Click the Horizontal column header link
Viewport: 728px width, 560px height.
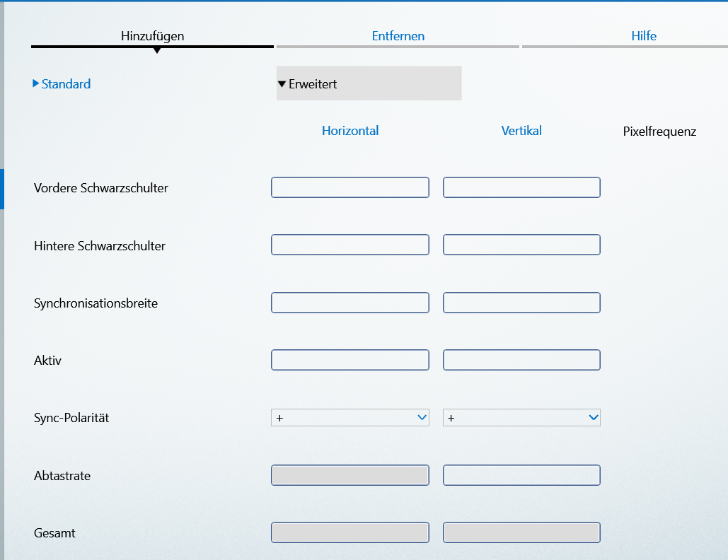coord(350,131)
